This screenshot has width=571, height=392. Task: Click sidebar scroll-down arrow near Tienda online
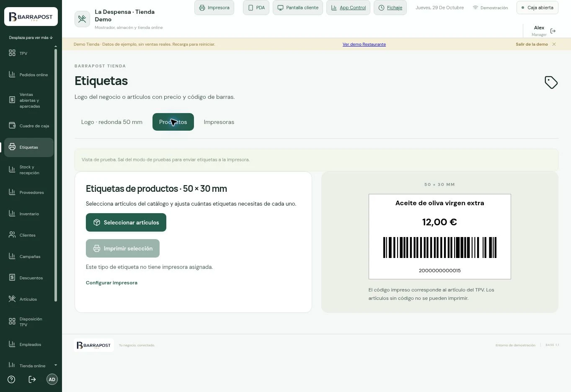pos(55,365)
